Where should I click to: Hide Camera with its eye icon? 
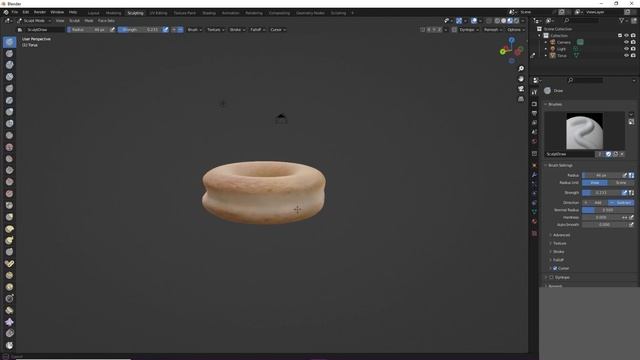point(627,42)
